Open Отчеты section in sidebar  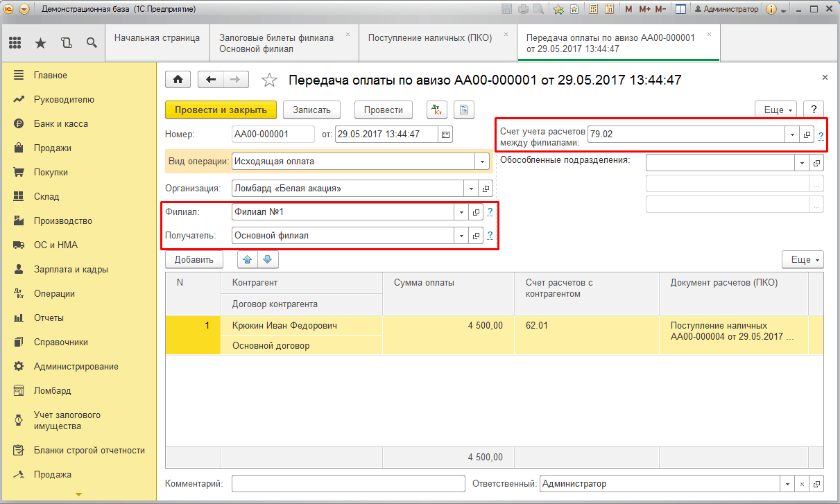tap(49, 318)
